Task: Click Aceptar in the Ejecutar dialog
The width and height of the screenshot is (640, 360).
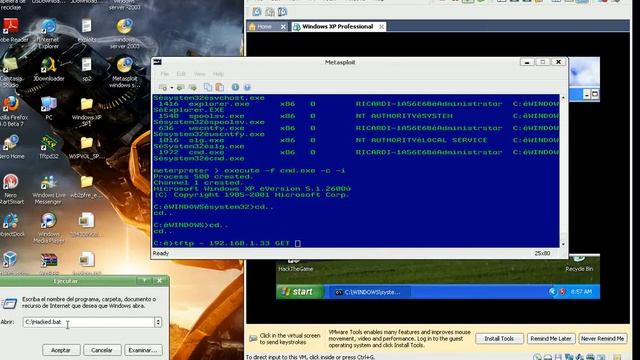Action: (60, 350)
